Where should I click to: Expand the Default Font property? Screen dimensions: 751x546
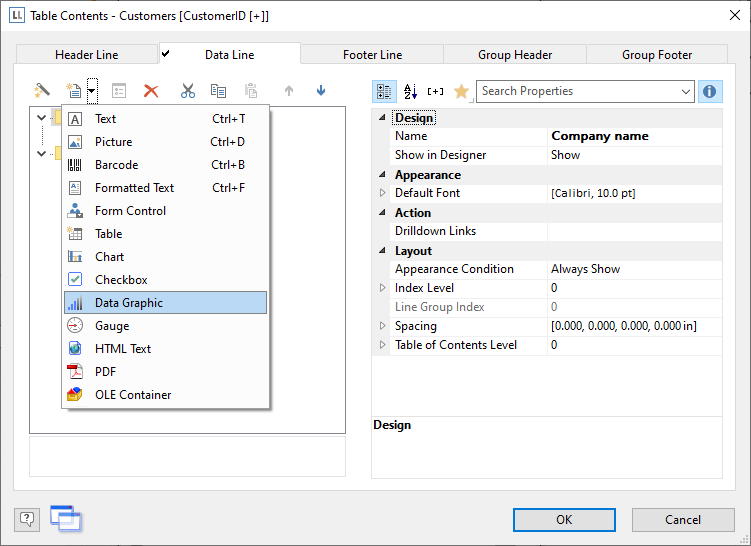click(382, 193)
